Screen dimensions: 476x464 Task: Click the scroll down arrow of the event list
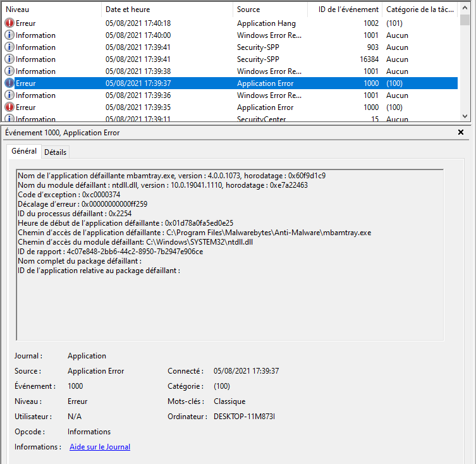click(465, 116)
